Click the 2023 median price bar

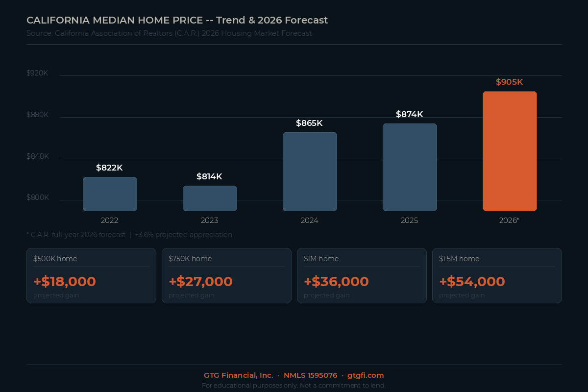click(x=210, y=198)
